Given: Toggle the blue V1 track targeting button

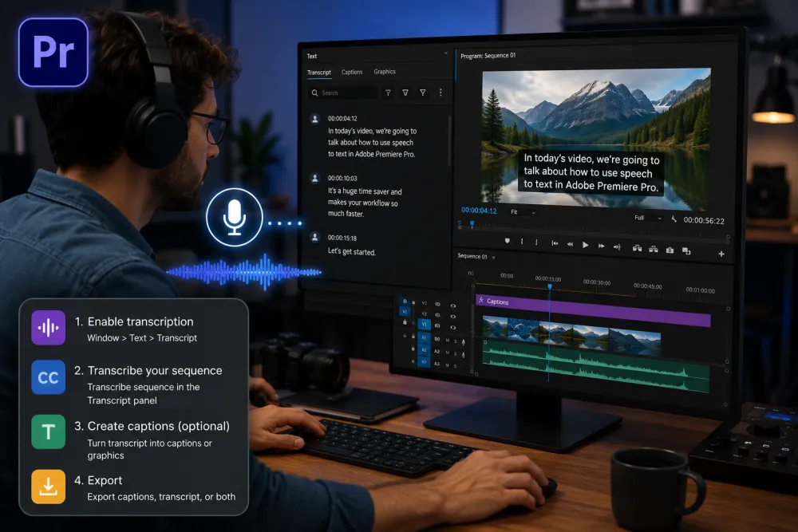Looking at the screenshot, I should pyautogui.click(x=424, y=324).
